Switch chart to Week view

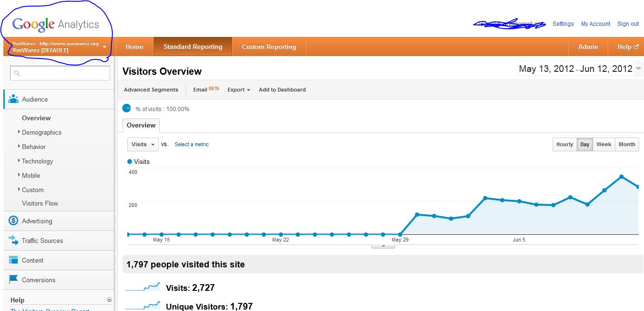click(604, 144)
